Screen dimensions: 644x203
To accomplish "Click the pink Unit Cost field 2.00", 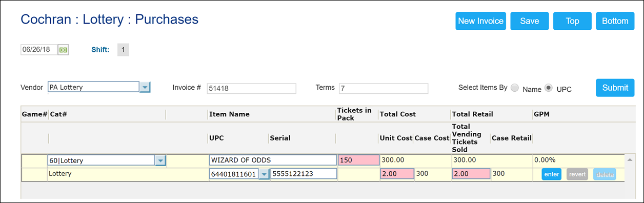I will [x=397, y=174].
